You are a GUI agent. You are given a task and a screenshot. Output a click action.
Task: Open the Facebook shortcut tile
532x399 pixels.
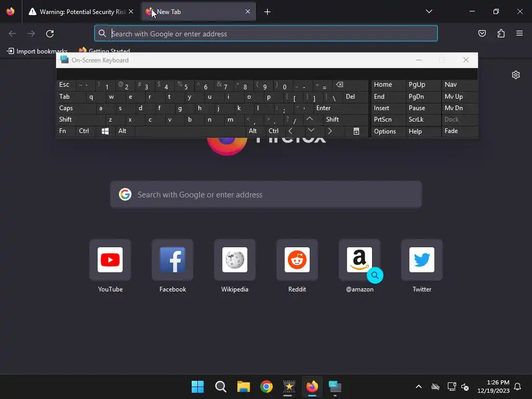click(x=172, y=260)
